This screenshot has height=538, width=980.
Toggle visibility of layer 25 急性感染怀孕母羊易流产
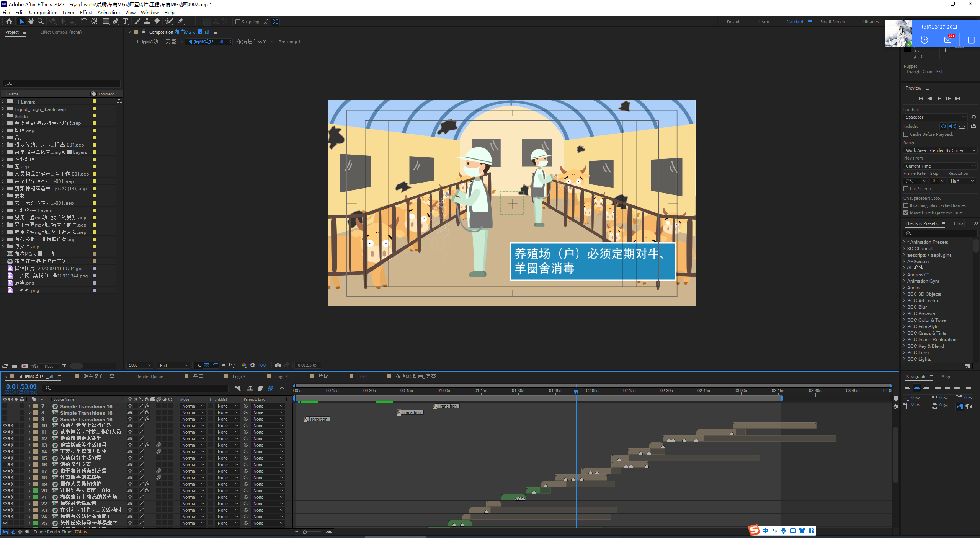tap(5, 523)
